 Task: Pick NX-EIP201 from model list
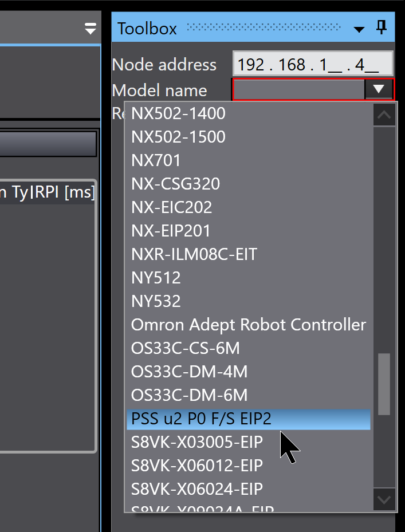[x=248, y=231]
